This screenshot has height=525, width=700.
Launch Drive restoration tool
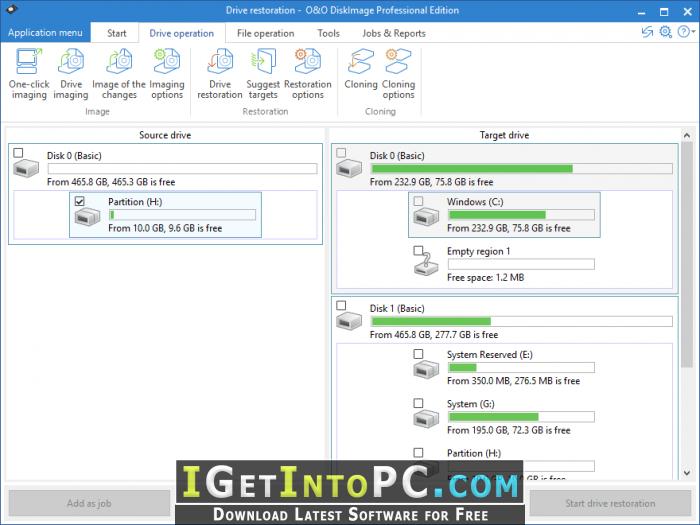coord(220,74)
